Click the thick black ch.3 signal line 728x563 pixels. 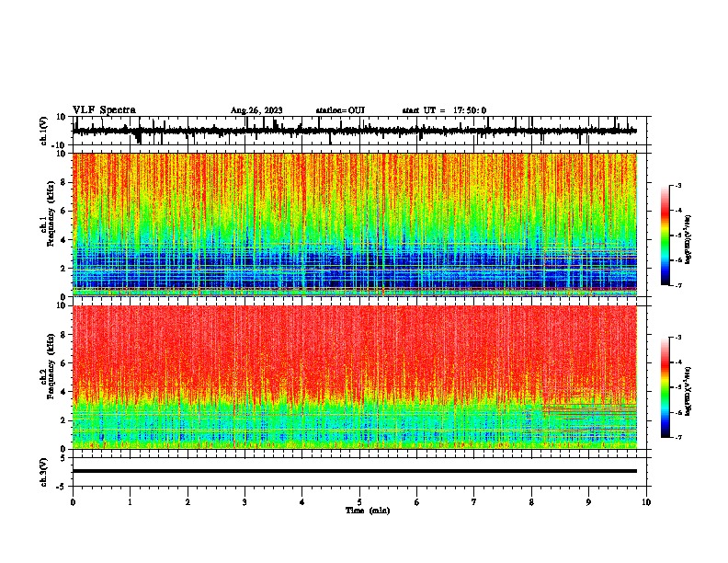tap(354, 471)
